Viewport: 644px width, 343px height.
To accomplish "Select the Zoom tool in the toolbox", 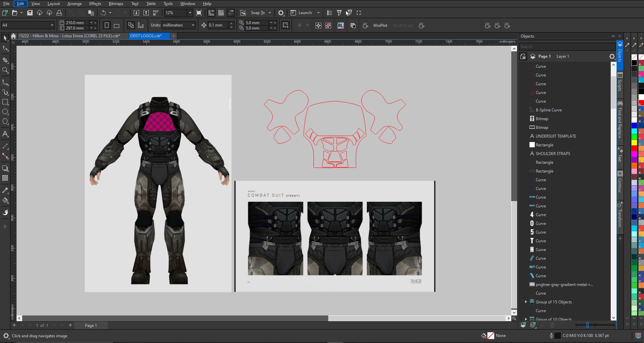I will coord(5,70).
